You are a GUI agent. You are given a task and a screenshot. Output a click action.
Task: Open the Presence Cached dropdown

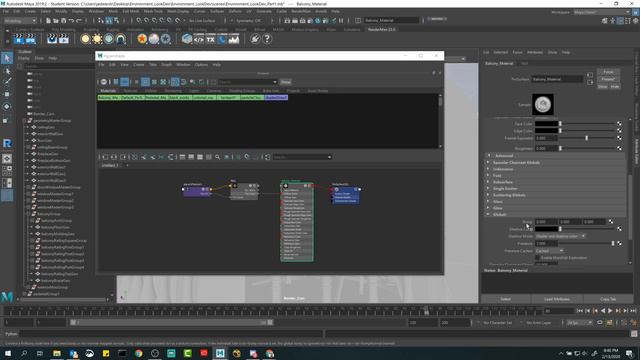(x=549, y=251)
